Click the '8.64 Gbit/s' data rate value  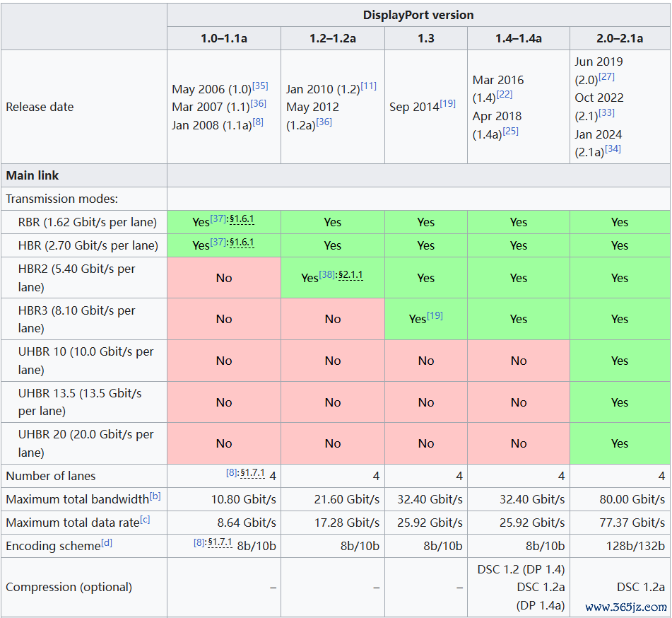click(x=247, y=523)
